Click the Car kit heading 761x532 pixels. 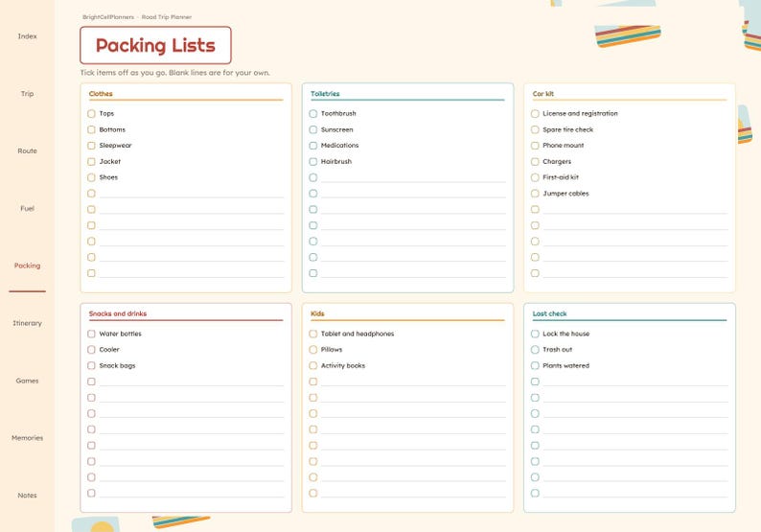coord(543,94)
